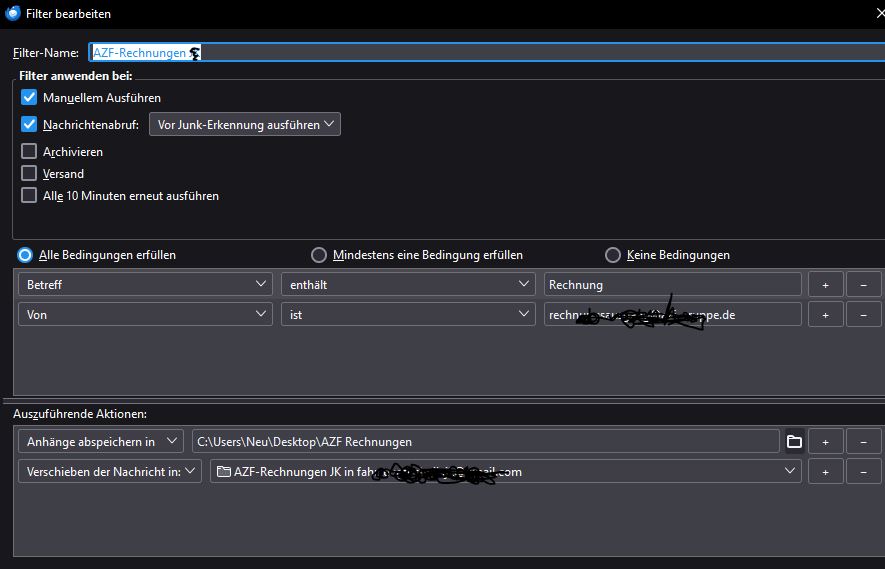Enable the Archivieren checkbox
This screenshot has width=885, height=569.
(x=29, y=152)
